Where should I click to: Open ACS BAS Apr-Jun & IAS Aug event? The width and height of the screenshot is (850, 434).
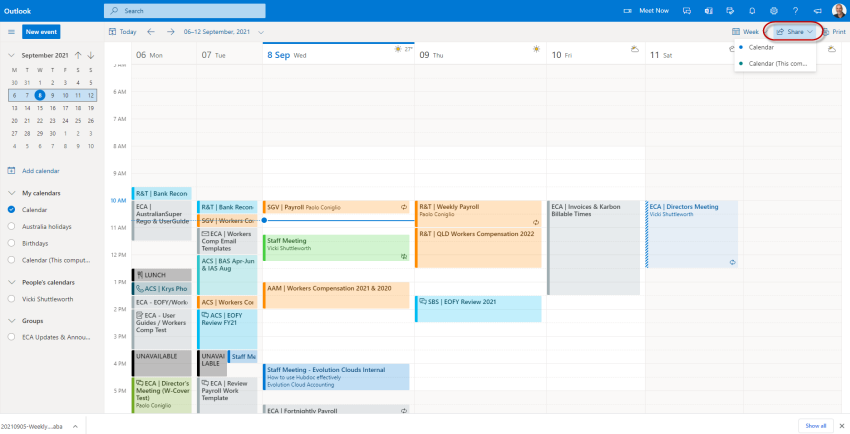click(227, 275)
